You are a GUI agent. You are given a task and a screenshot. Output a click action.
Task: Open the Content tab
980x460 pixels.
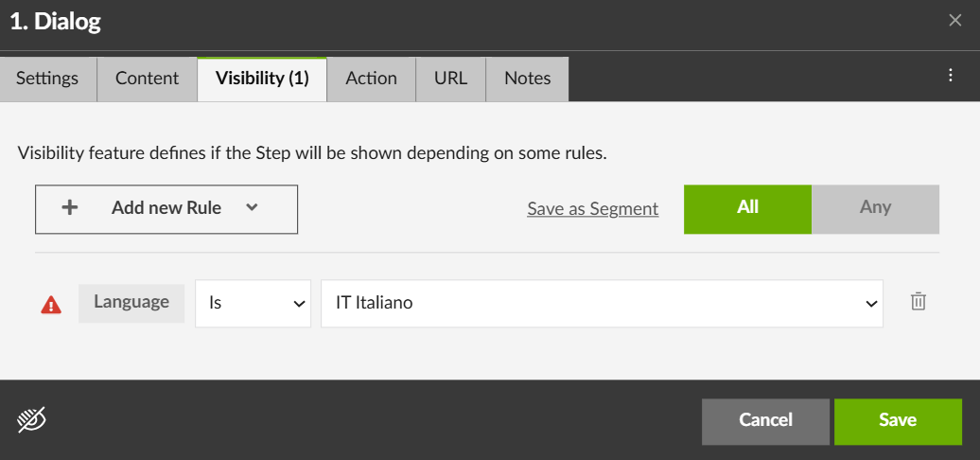click(x=147, y=79)
